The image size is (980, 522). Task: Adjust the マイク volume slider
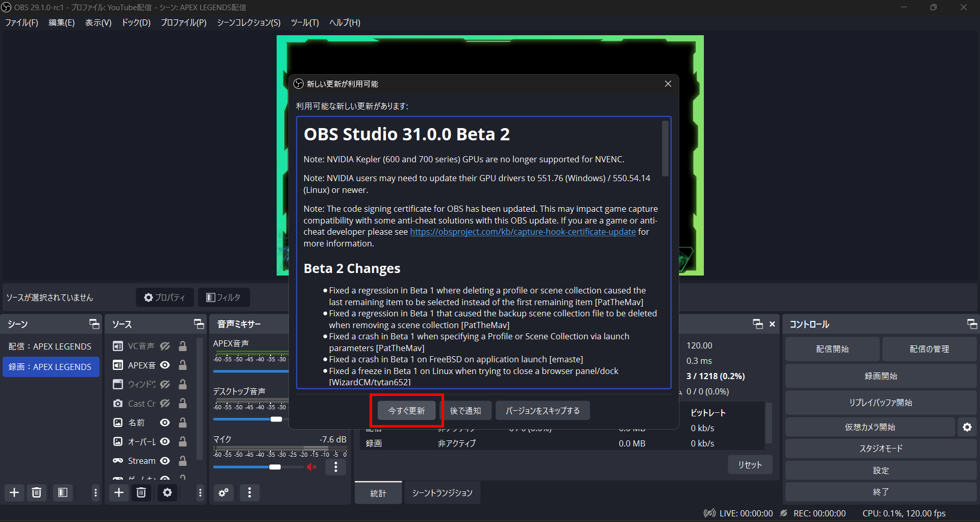coord(258,467)
